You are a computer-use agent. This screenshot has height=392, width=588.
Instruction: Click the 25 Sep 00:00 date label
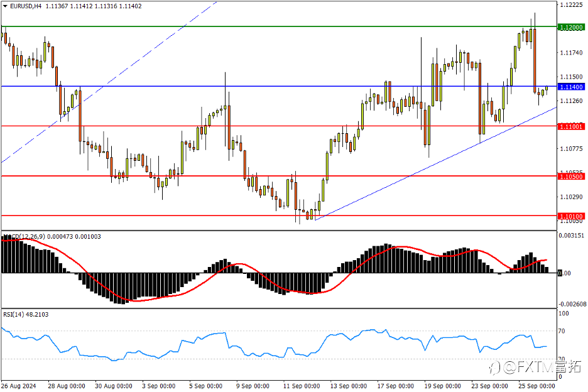pos(536,386)
